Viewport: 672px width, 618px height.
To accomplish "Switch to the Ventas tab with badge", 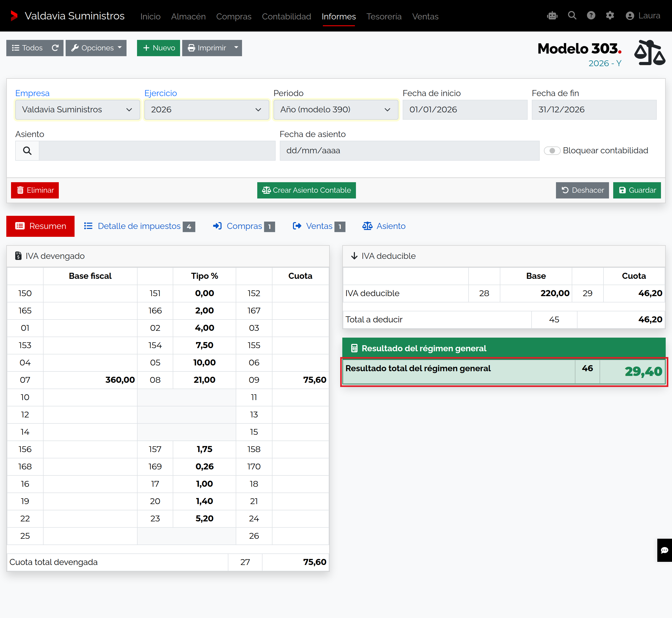I will 319,226.
